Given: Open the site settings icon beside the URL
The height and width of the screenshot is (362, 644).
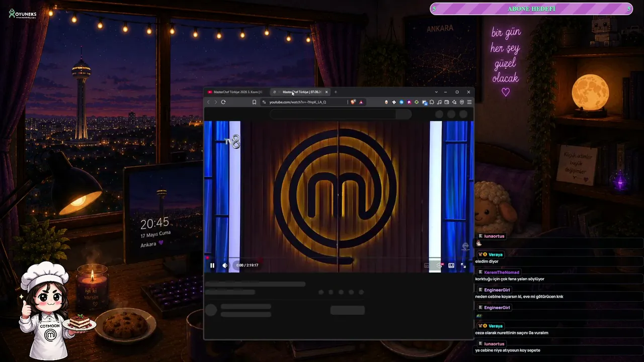Looking at the screenshot, I should pyautogui.click(x=264, y=102).
